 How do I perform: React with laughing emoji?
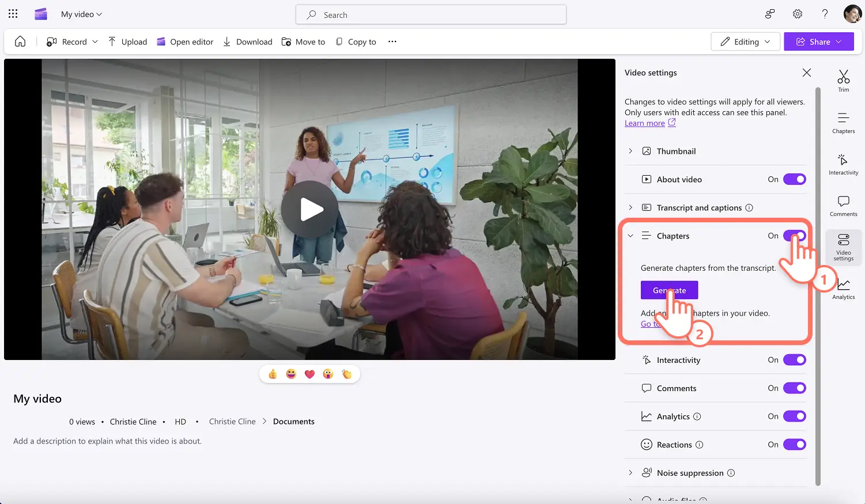291,374
